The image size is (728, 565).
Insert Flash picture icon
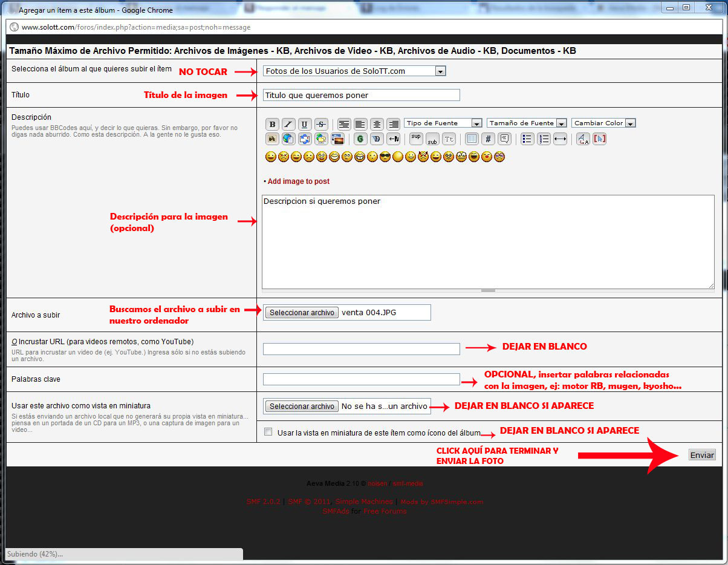(x=337, y=139)
